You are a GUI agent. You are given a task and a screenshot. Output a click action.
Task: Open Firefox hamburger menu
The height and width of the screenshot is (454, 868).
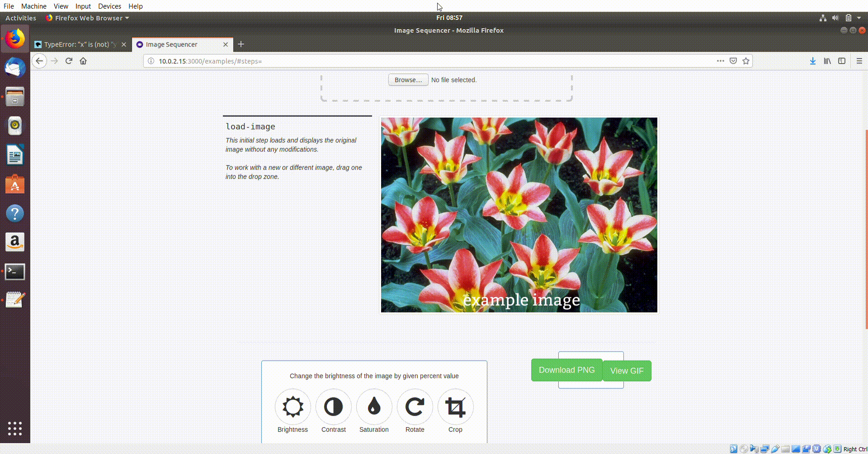[x=859, y=61]
